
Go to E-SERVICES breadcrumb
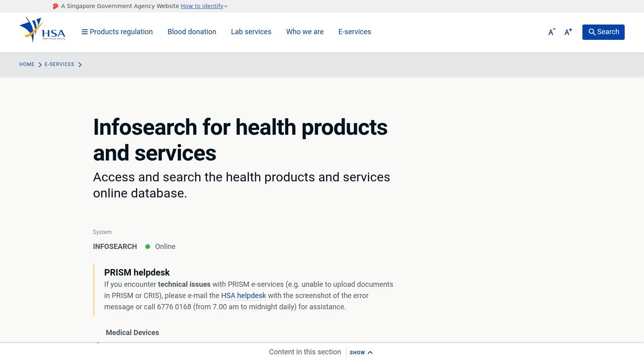(60, 64)
